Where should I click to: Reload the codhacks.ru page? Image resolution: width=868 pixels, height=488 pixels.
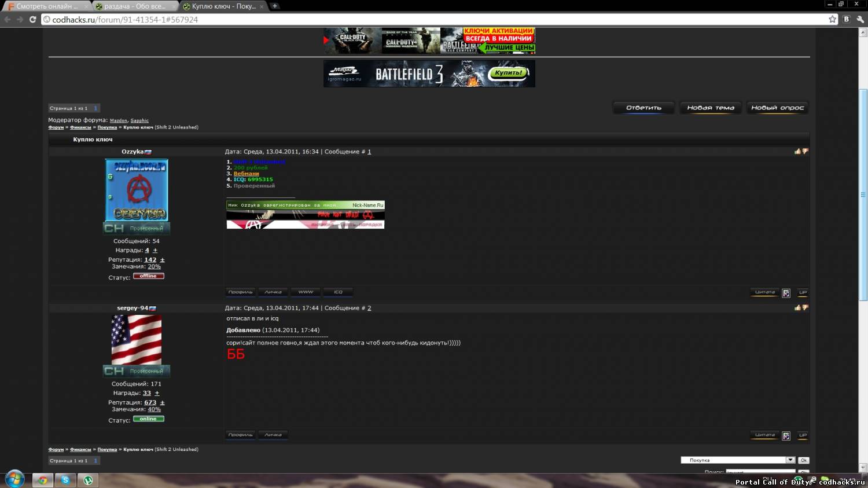[33, 19]
